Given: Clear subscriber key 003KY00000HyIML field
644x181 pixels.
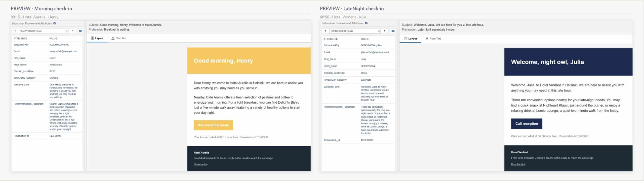Looking at the screenshot, I should pyautogui.click(x=66, y=31).
